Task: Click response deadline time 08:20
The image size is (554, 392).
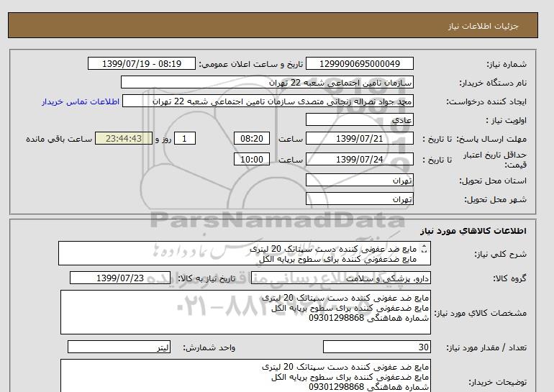Action: tap(252, 138)
